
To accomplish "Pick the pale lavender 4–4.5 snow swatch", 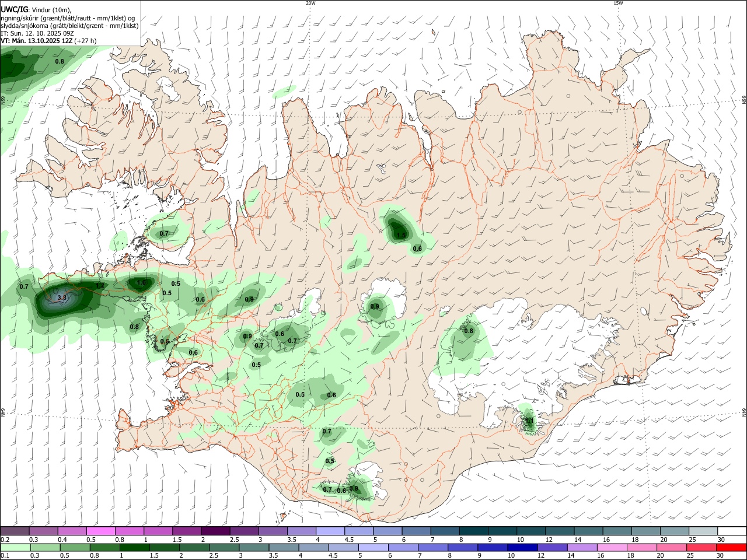I will (330, 531).
